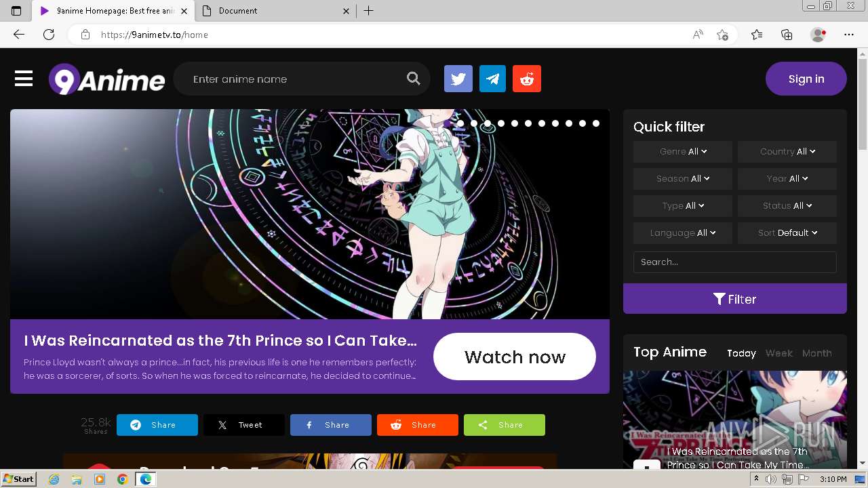Viewport: 868px width, 488px height.
Task: Share the page on Reddit
Action: tap(418, 425)
